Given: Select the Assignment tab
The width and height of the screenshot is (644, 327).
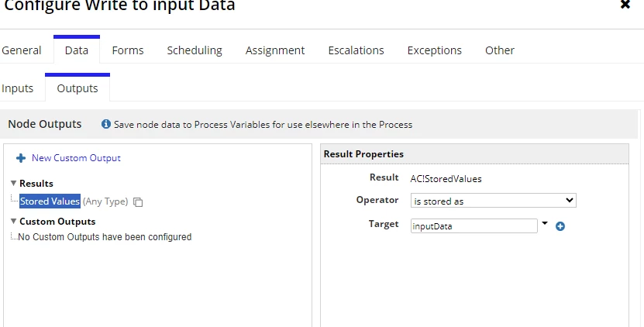Looking at the screenshot, I should tap(275, 50).
